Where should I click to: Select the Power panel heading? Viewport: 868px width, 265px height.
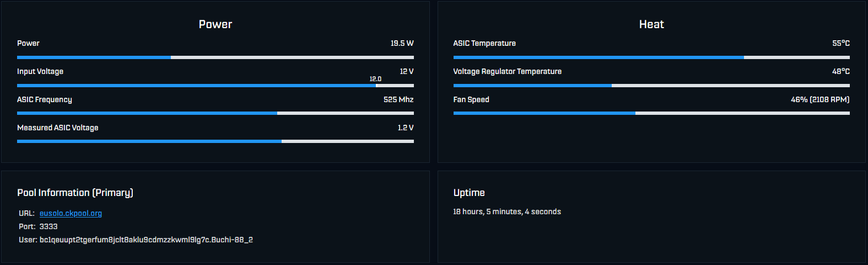[x=215, y=24]
